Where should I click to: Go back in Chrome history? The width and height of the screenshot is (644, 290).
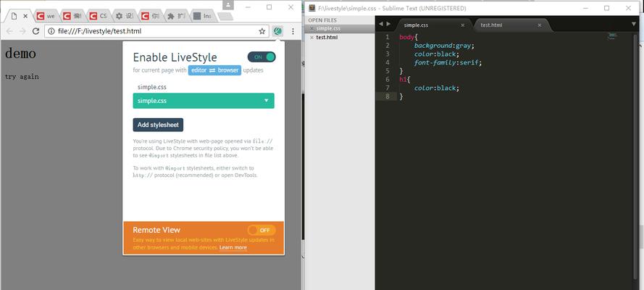click(9, 31)
